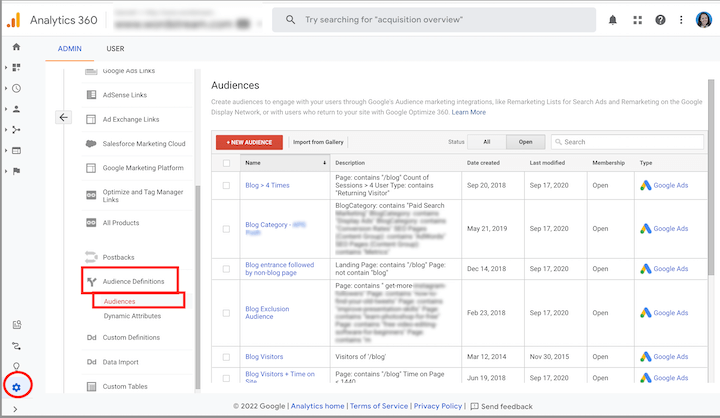The width and height of the screenshot is (720, 418).
Task: Click the Analytics logo
Action: (x=14, y=20)
